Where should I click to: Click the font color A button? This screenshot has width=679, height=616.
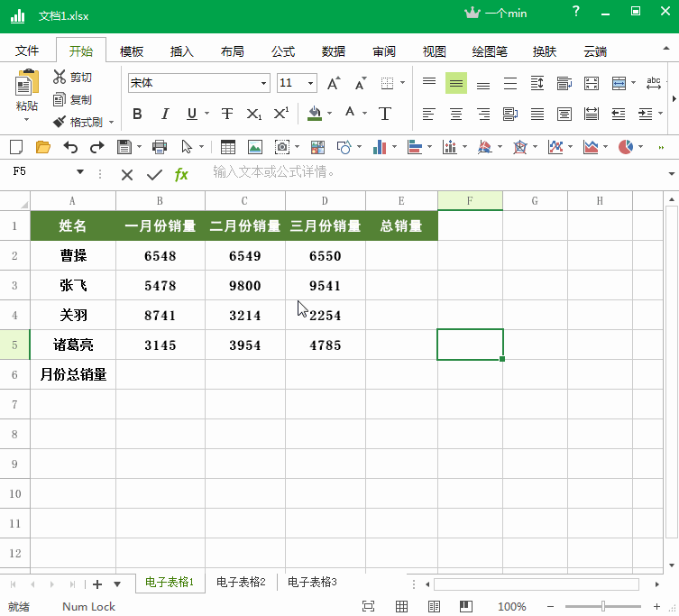click(350, 113)
